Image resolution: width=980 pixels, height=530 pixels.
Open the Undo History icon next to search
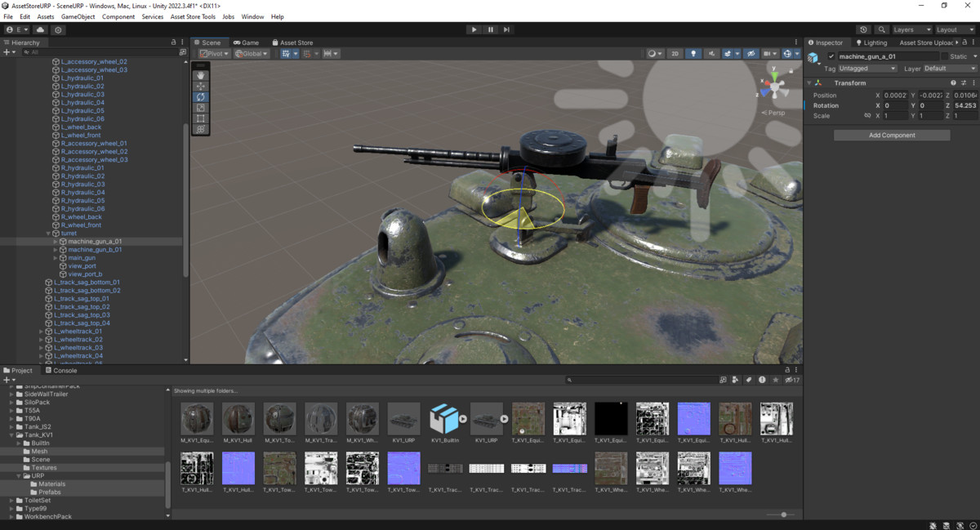863,29
